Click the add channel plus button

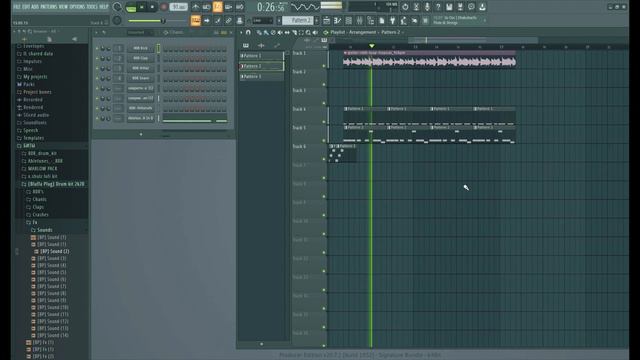pyautogui.click(x=141, y=134)
